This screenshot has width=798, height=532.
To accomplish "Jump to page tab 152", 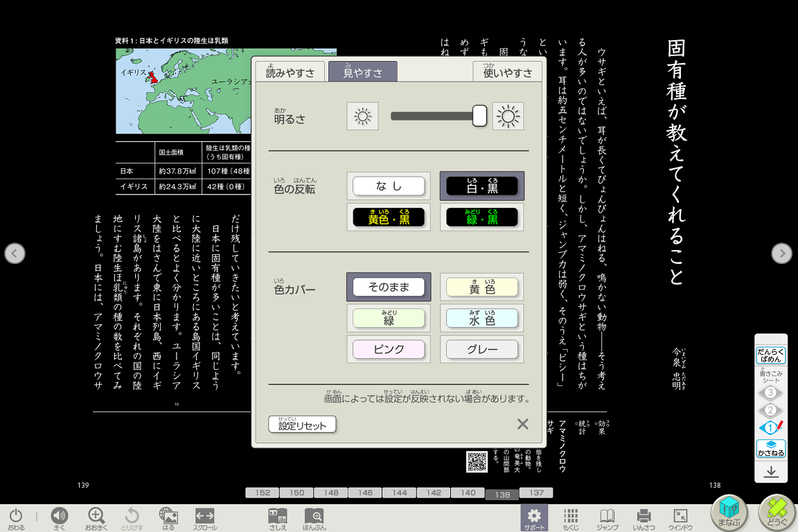I will click(x=263, y=493).
